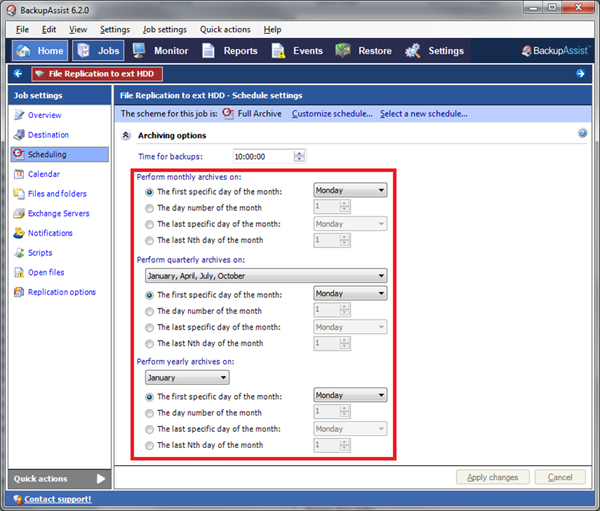The height and width of the screenshot is (511, 600).
Task: Click Select a new schedule link
Action: (423, 114)
